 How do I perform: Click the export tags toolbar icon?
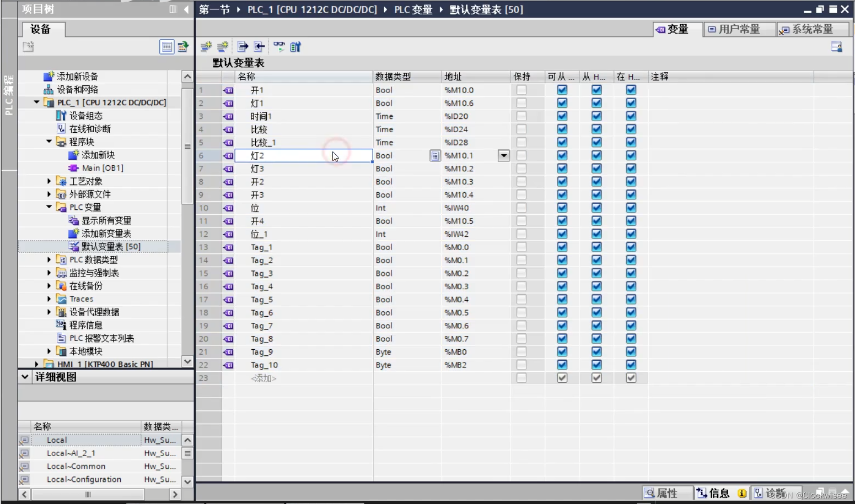click(x=243, y=47)
